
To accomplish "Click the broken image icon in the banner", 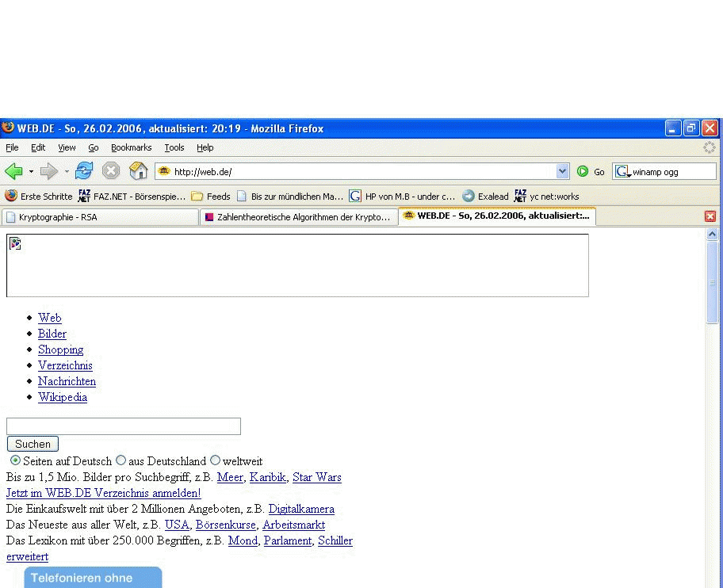I will 15,243.
